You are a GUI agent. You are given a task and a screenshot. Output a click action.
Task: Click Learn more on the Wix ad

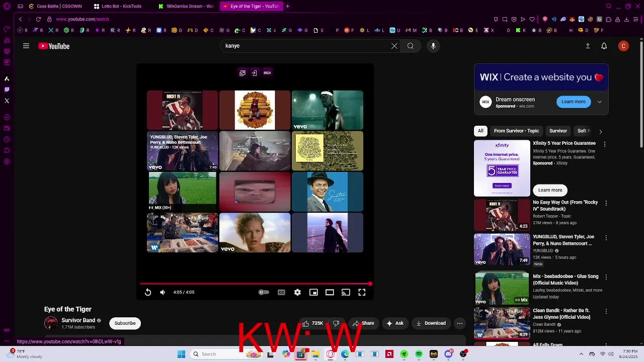pos(574,102)
